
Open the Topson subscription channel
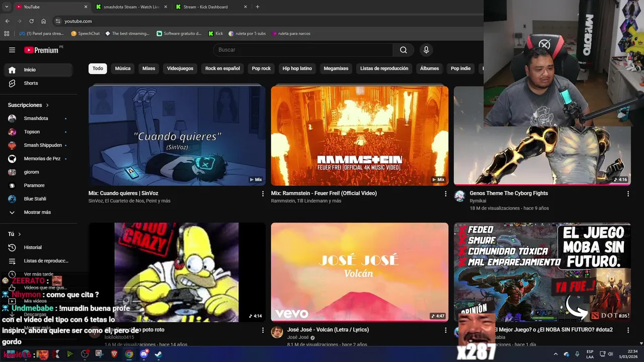click(x=38, y=132)
